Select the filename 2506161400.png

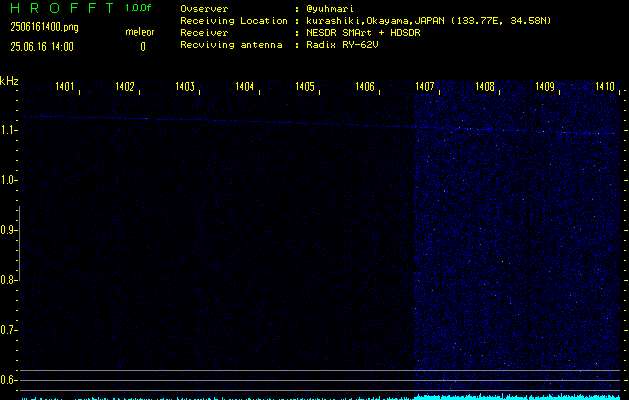(x=44, y=27)
